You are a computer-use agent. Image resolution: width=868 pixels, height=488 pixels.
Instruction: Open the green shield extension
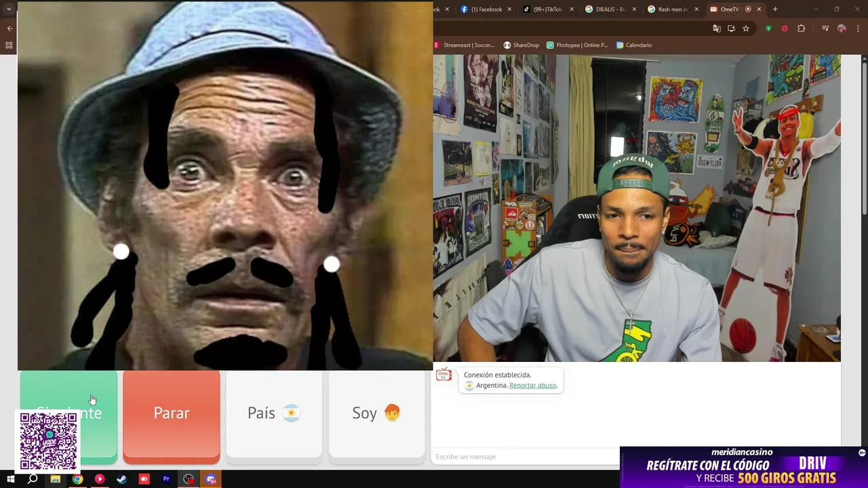[768, 28]
